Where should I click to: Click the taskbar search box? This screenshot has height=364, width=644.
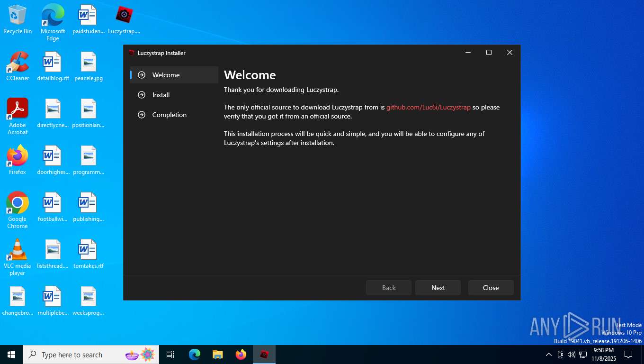(91, 355)
